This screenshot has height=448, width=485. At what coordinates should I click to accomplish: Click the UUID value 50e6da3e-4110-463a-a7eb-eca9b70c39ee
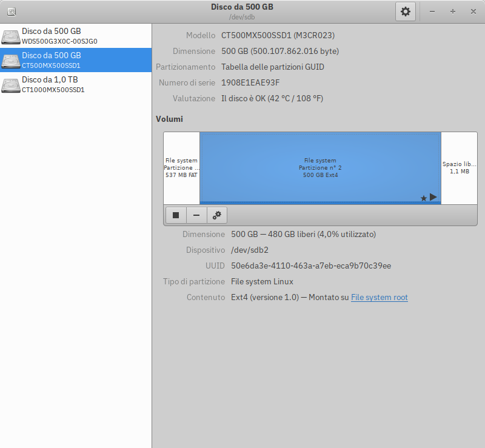pyautogui.click(x=311, y=266)
